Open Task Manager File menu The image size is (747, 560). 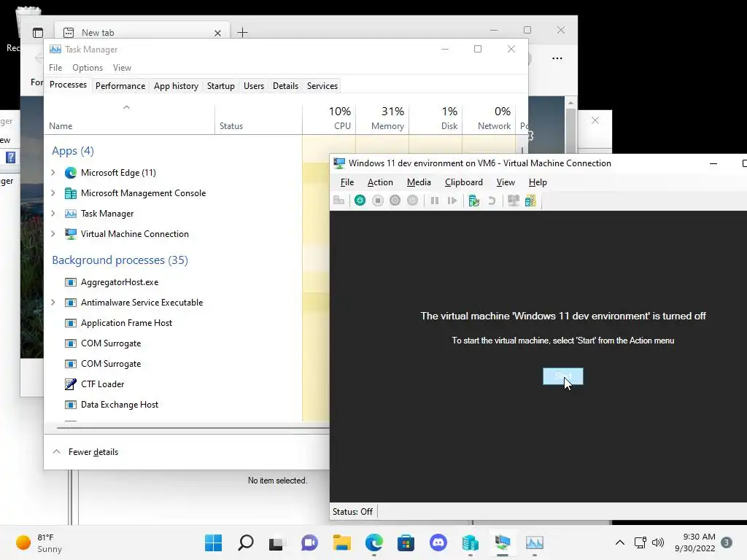pos(55,68)
